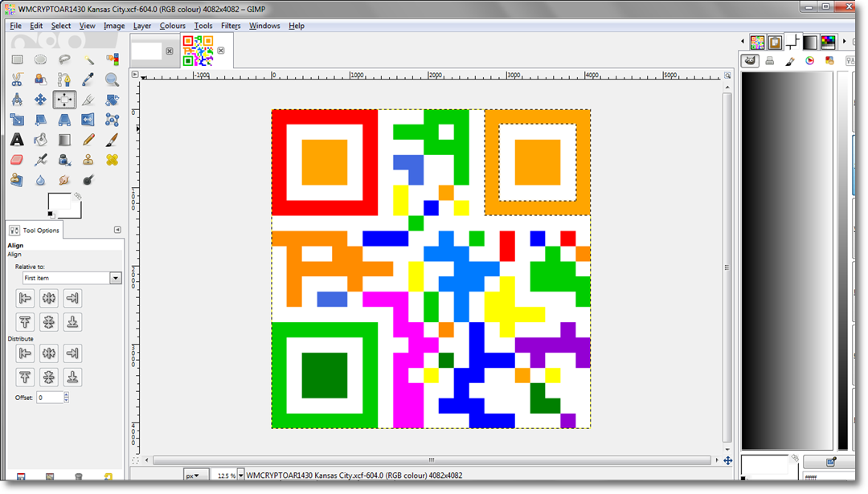868x494 pixels.
Task: Click Align top edge button in Align section
Action: pyautogui.click(x=25, y=322)
